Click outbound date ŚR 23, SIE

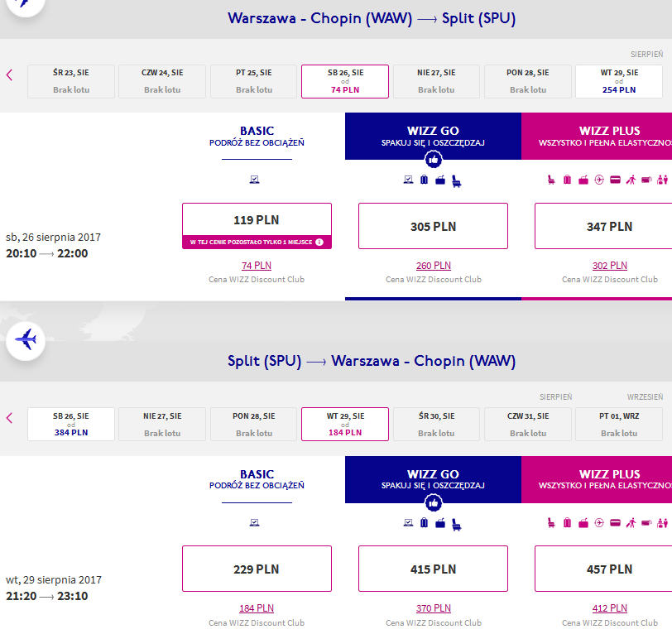pyautogui.click(x=71, y=81)
